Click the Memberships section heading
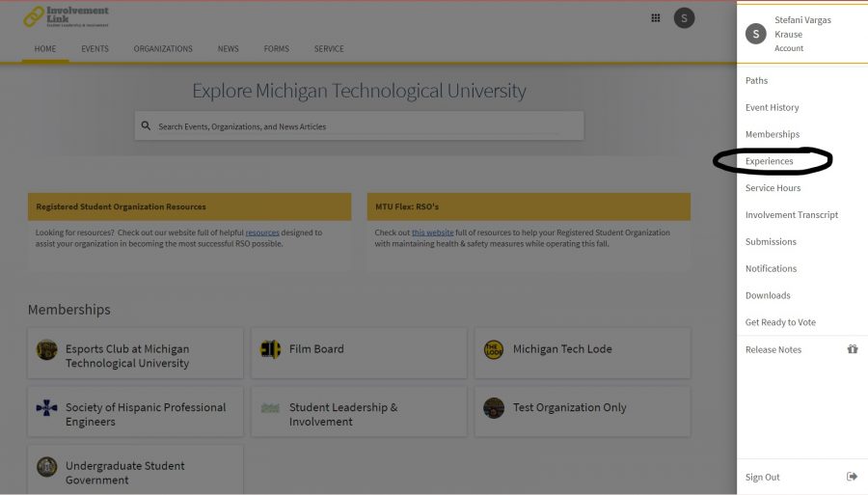 69,310
